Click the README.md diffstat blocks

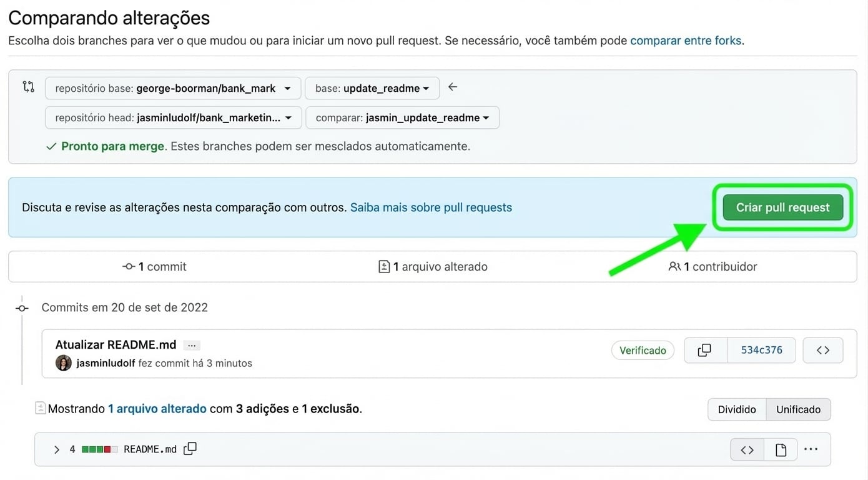point(100,449)
